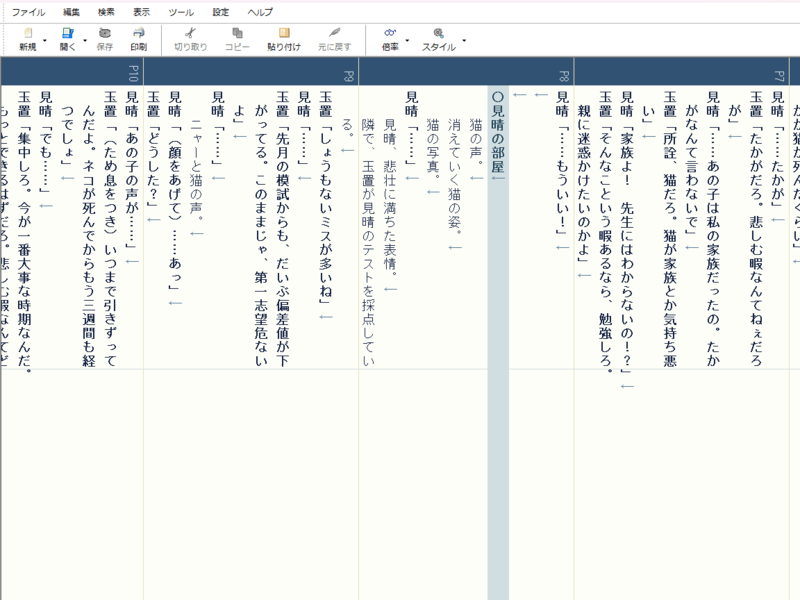Image resolution: width=800 pixels, height=600 pixels.
Task: Click the 新規 (New) document icon
Action: coord(27,34)
